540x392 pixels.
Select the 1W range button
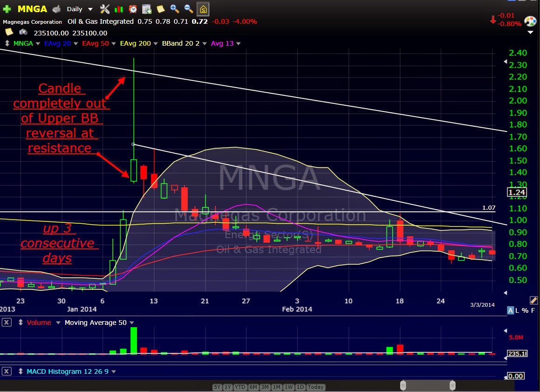click(x=289, y=387)
